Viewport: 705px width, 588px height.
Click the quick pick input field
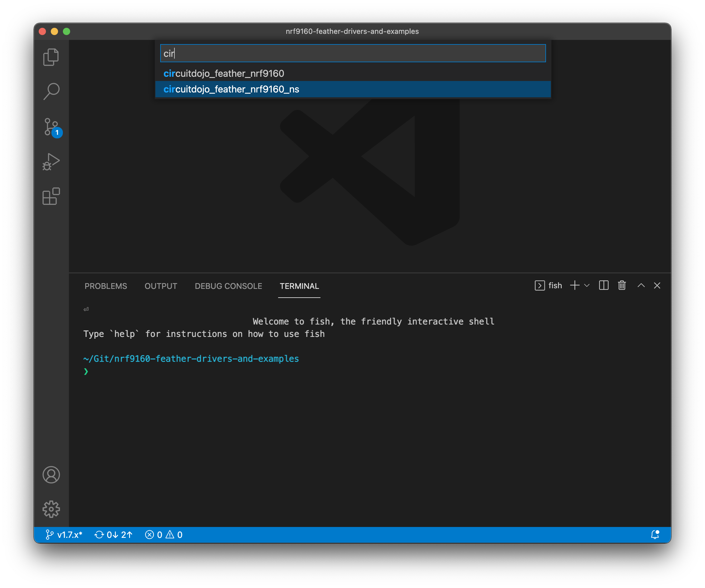(x=352, y=53)
